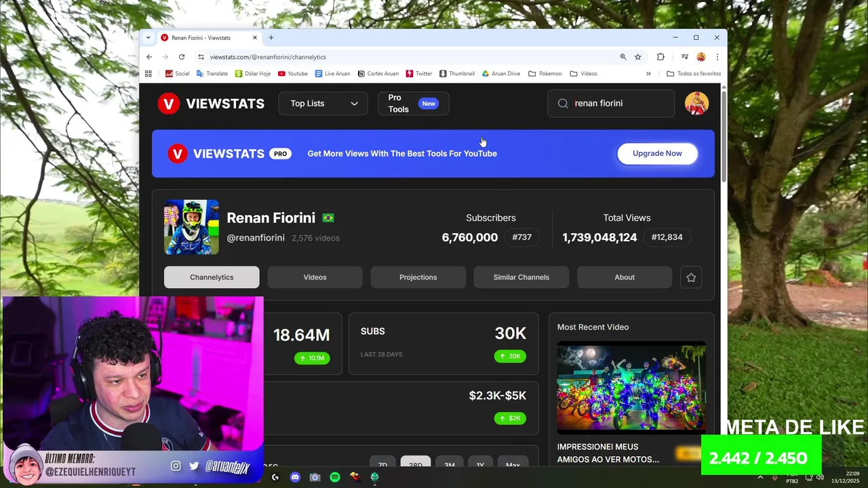
Task: Open the Youtube bookmark
Action: point(293,73)
